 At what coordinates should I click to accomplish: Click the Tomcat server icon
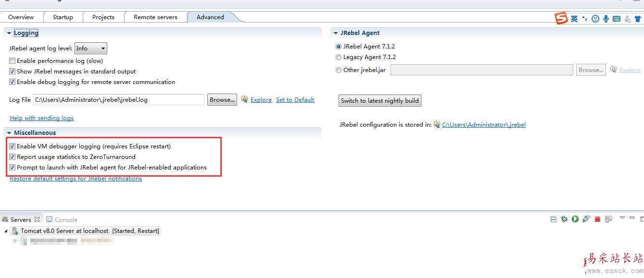[15, 231]
